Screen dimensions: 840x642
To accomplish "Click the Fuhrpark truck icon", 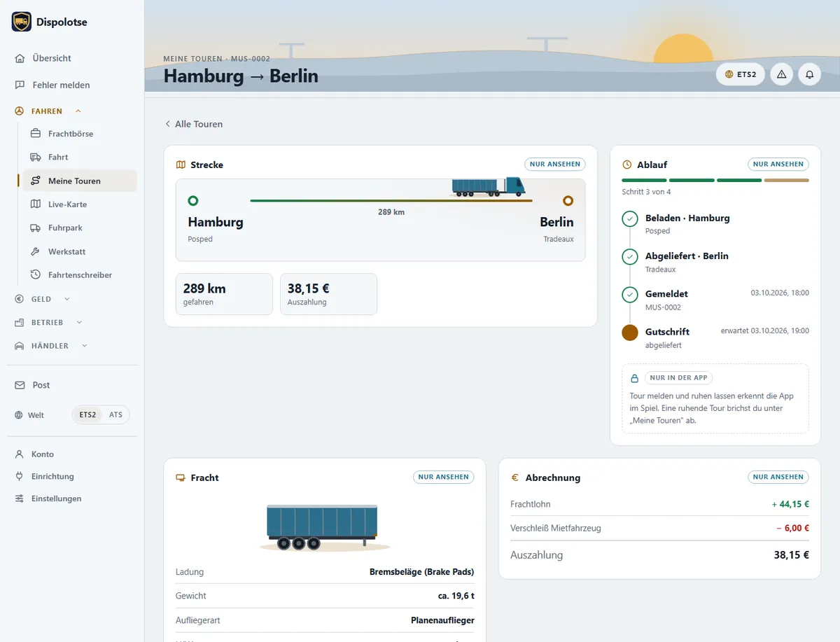I will click(x=36, y=228).
